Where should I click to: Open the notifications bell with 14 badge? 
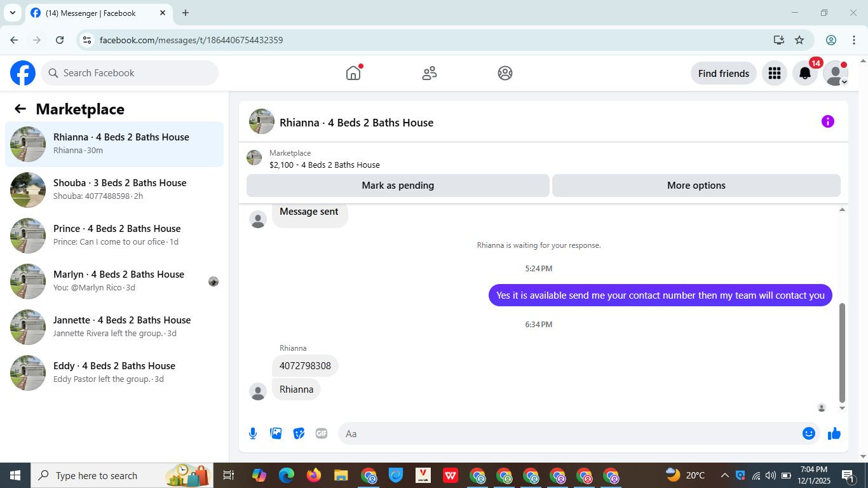(805, 73)
